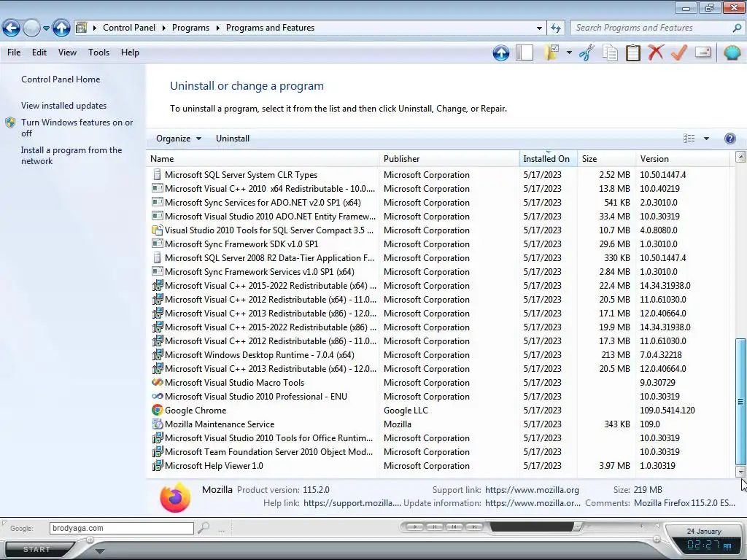Click the Google bar magnifier icon
Screen dimensions: 747x560
[204, 528]
